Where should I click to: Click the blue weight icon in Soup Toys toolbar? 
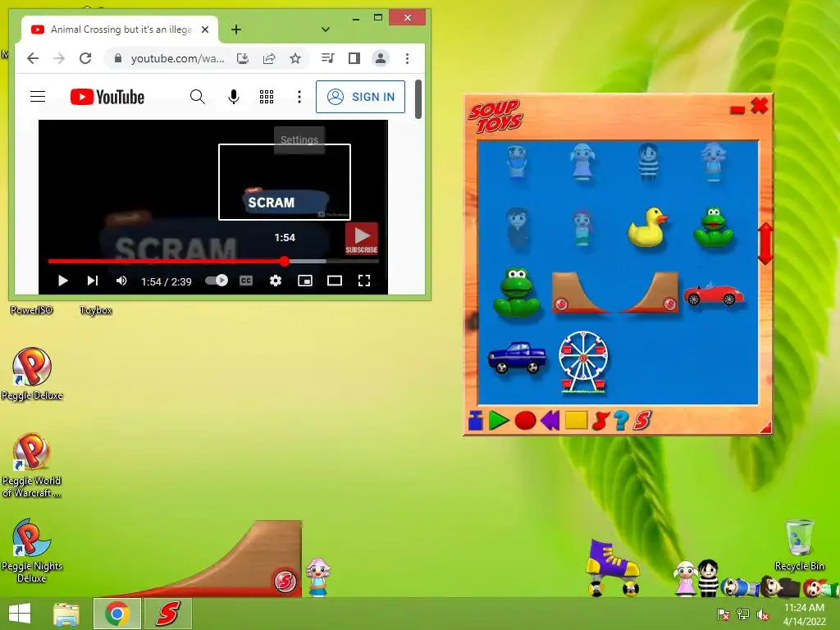point(475,421)
